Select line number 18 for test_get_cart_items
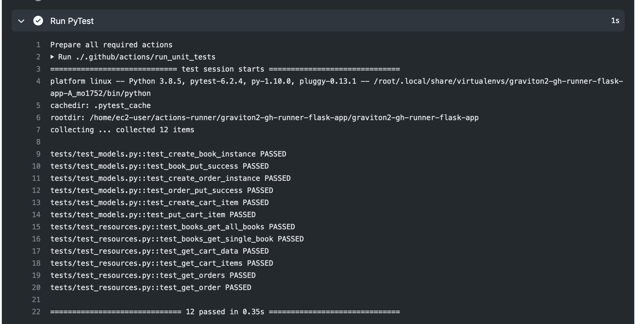 [x=36, y=263]
